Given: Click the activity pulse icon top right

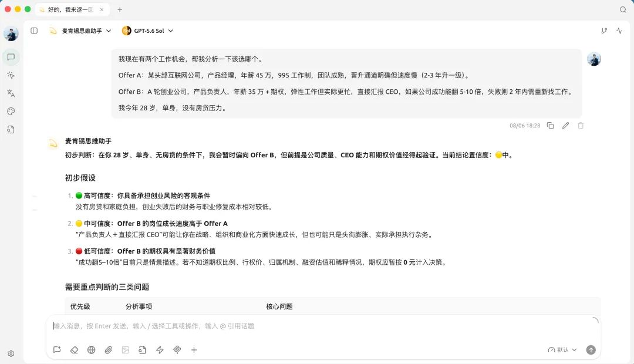Looking at the screenshot, I should pos(619,31).
